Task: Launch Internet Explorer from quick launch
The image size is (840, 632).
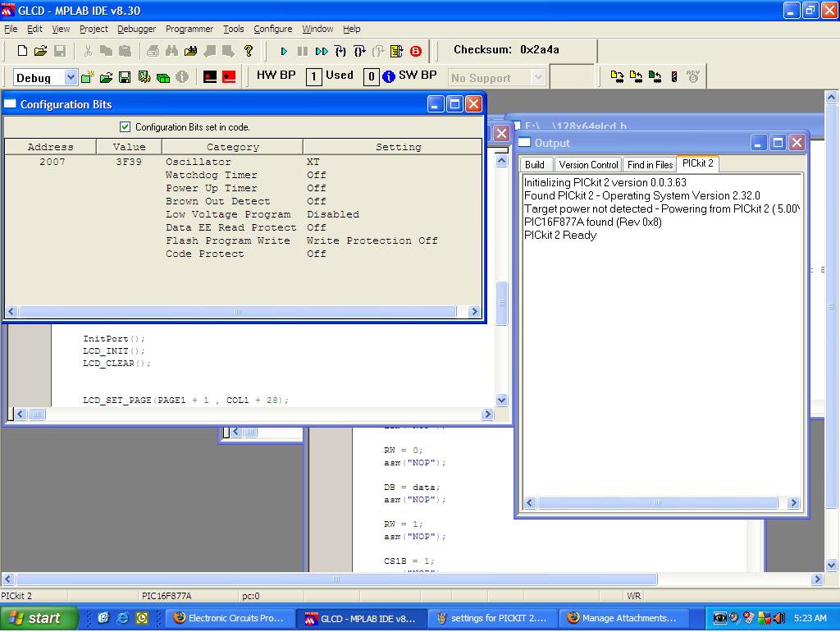Action: click(x=123, y=618)
